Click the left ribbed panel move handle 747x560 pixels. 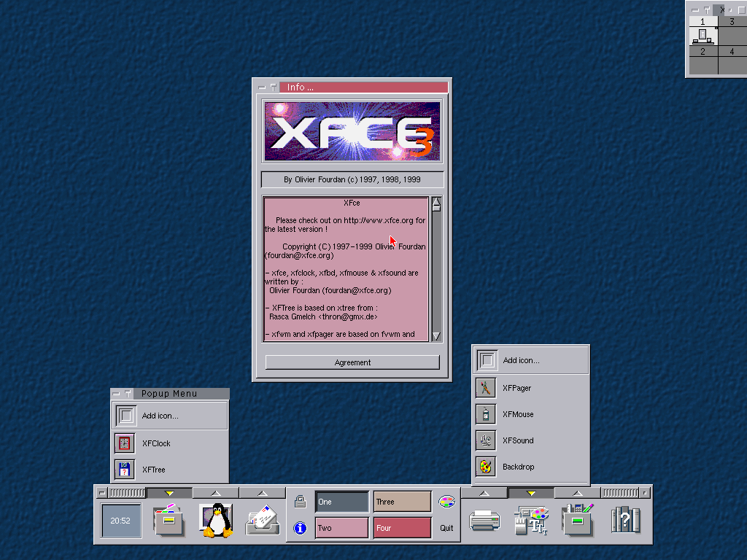(127, 493)
